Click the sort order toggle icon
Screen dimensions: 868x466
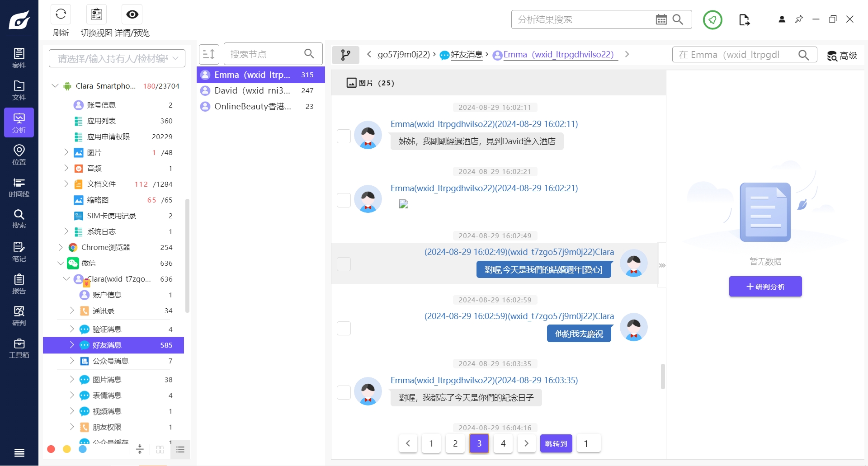click(x=209, y=55)
